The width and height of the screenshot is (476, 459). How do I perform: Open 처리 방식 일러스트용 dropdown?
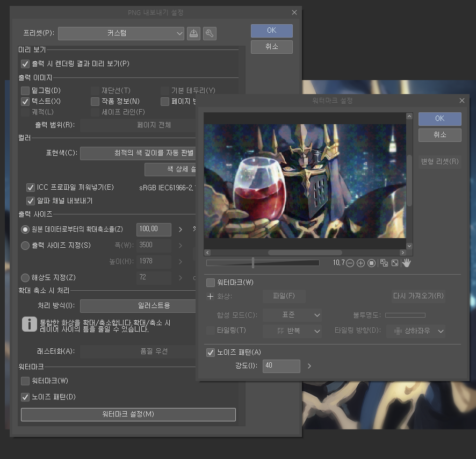click(138, 306)
